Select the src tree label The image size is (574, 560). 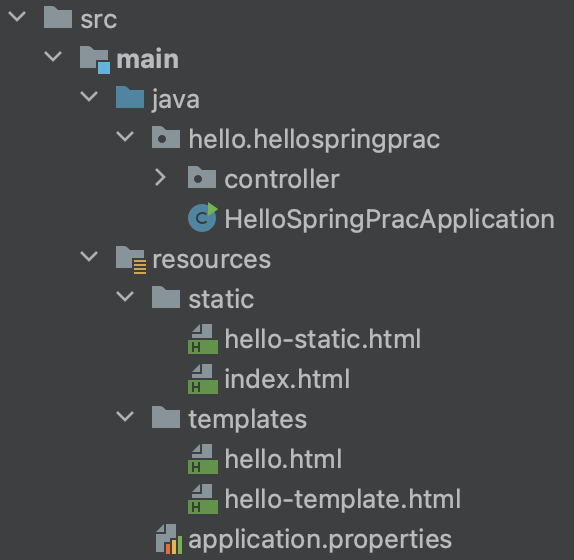point(99,20)
